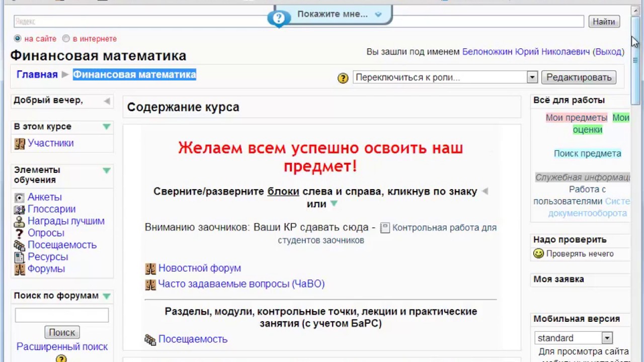
Task: Collapse the 'Поиск по форумам' block
Action: [107, 296]
